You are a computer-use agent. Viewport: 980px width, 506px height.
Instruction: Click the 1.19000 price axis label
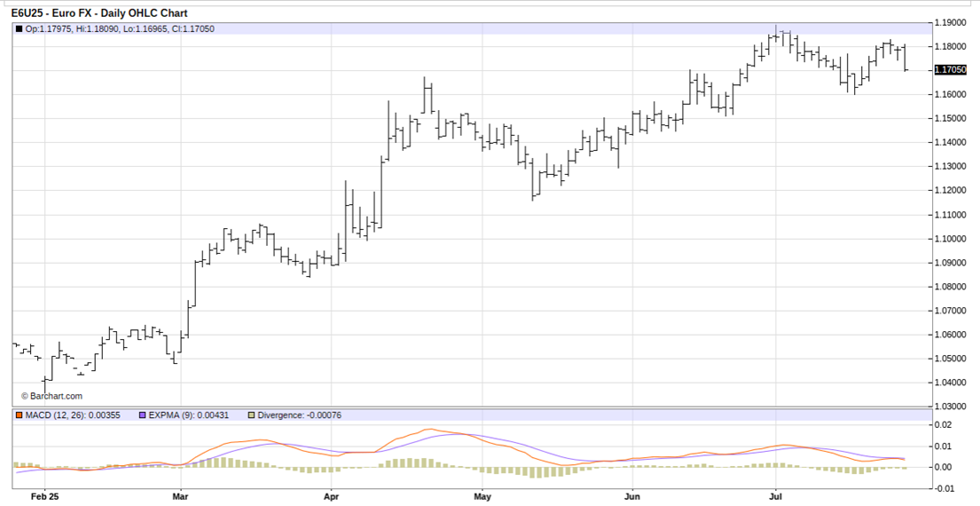950,22
